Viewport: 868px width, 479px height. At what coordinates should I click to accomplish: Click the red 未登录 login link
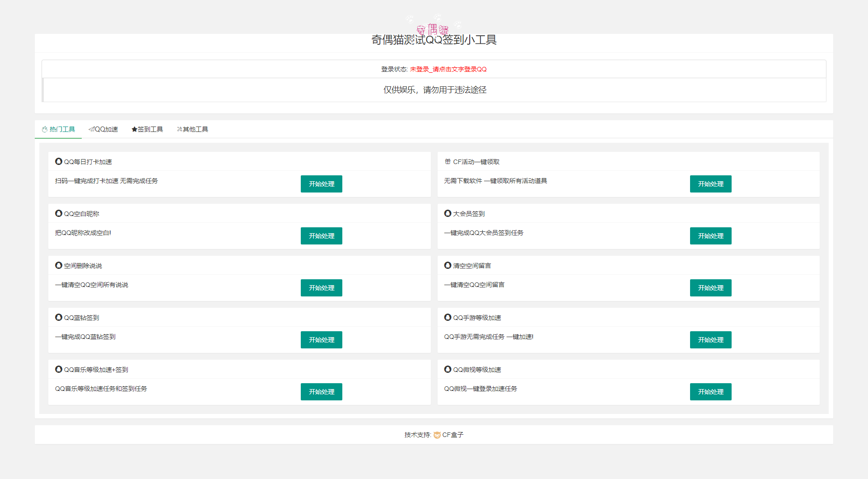tap(448, 69)
